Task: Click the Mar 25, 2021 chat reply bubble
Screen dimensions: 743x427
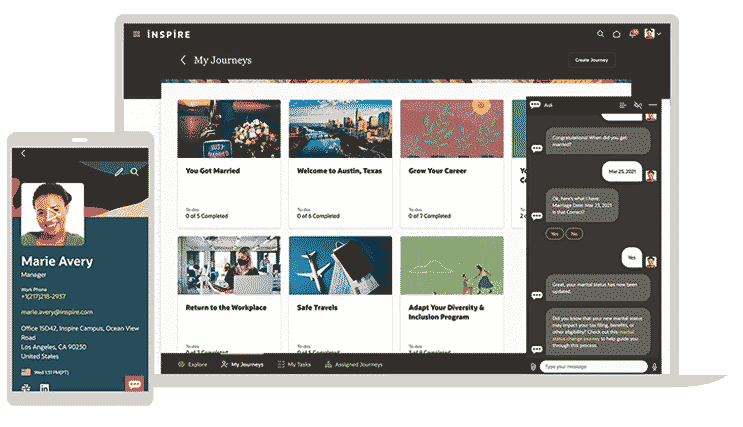Action: 622,172
